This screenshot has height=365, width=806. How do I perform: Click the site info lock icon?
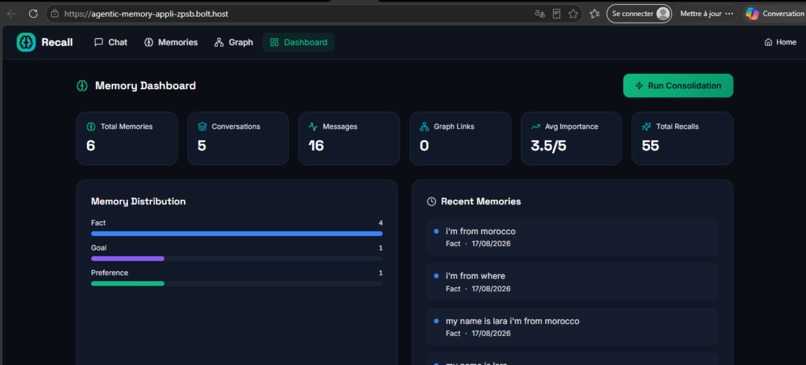(x=55, y=14)
